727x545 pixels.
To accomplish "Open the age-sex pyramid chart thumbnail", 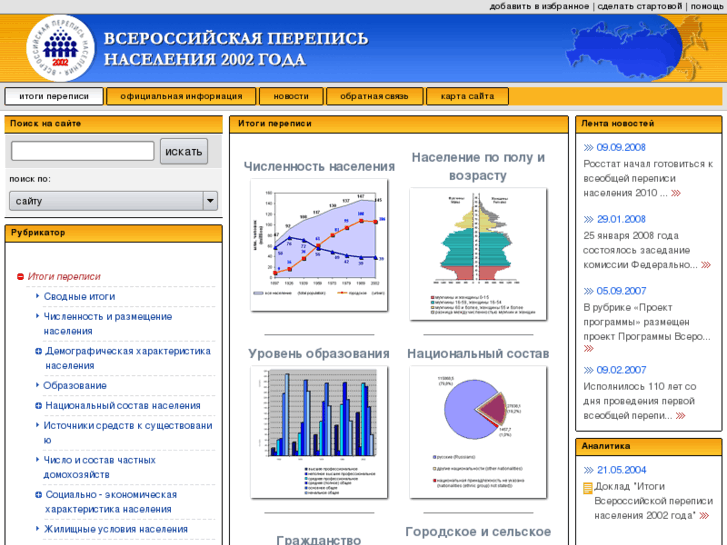I will (x=478, y=254).
